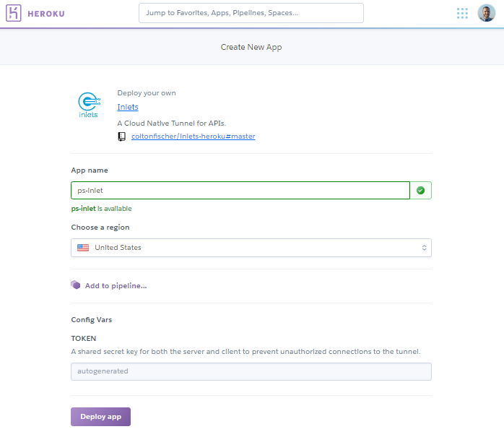Click the TOKEN autogenerated field

(x=251, y=372)
